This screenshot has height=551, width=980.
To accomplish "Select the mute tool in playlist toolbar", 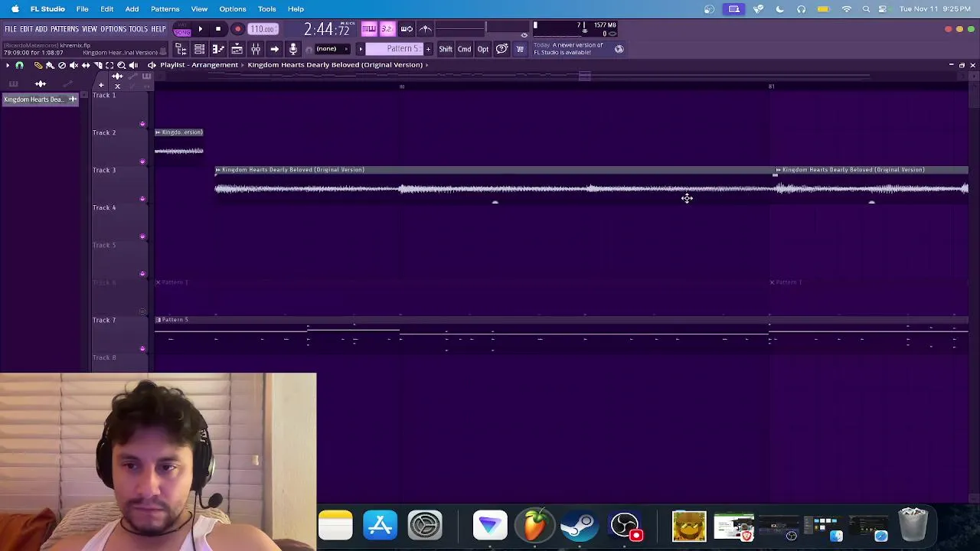I will [73, 65].
